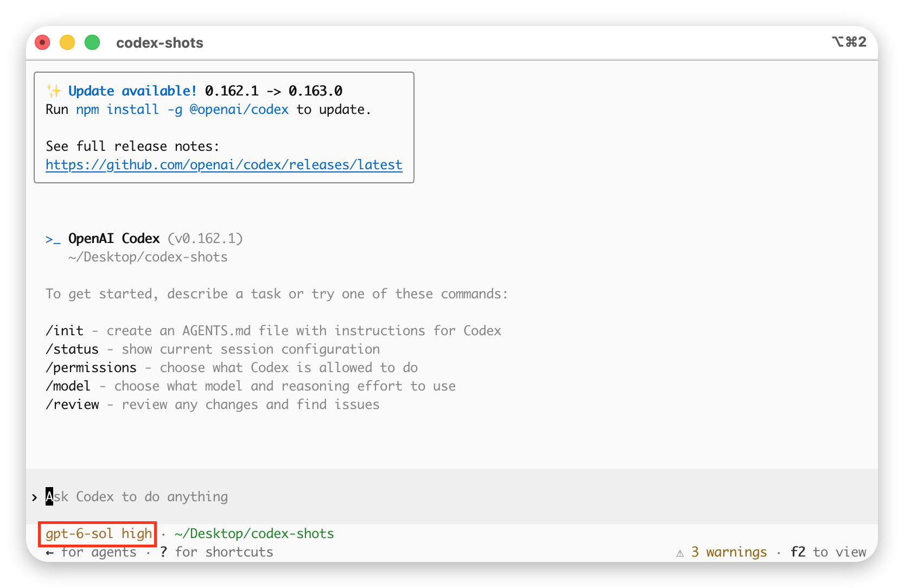
Task: Open the GitHub releases/latest link
Action: [224, 165]
